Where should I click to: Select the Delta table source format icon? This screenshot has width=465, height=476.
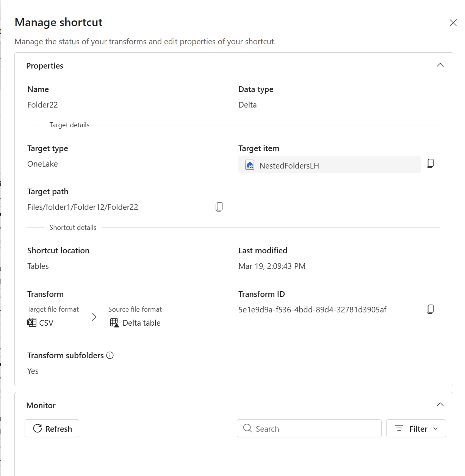point(114,322)
